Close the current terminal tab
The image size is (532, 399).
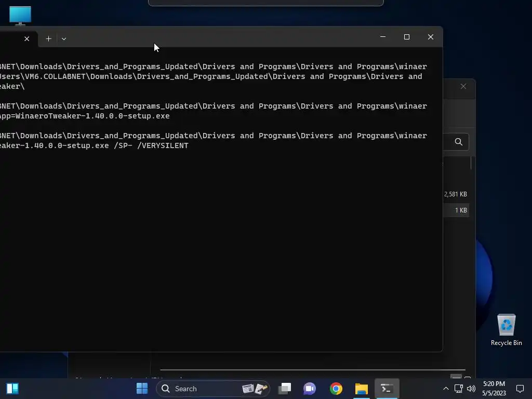pyautogui.click(x=27, y=38)
